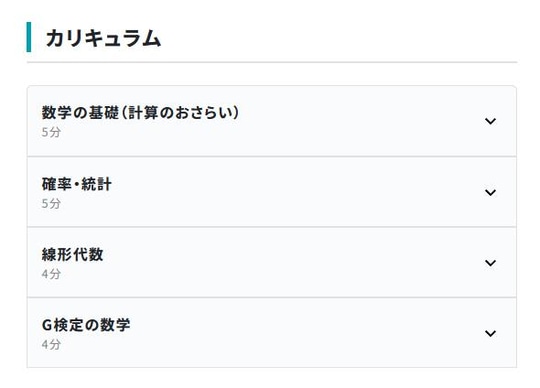Expand the G検定の数学 chevron
540x388 pixels.
[x=490, y=333]
